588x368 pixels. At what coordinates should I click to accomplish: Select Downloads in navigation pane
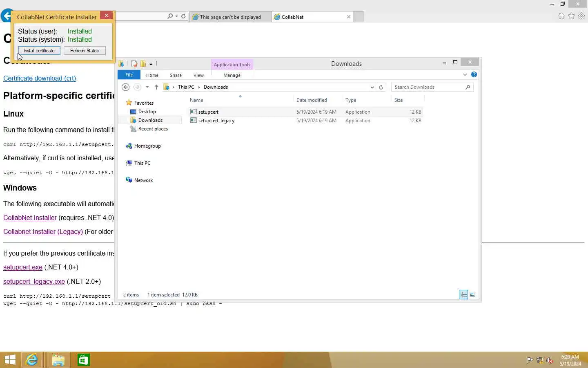tap(150, 120)
